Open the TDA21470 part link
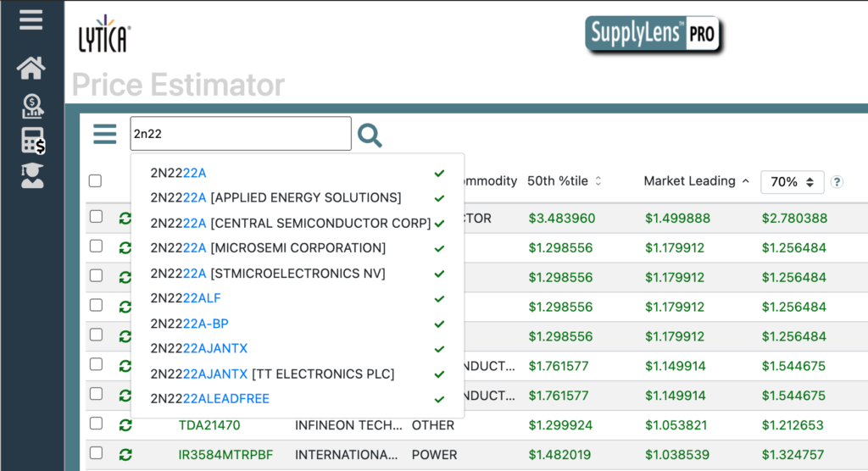Image resolution: width=868 pixels, height=471 pixels. (209, 425)
